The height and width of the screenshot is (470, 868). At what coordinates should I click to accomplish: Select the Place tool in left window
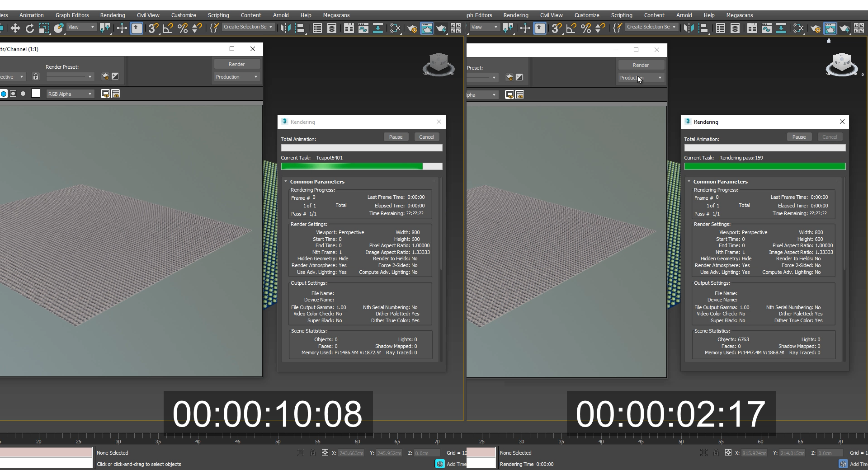58,28
